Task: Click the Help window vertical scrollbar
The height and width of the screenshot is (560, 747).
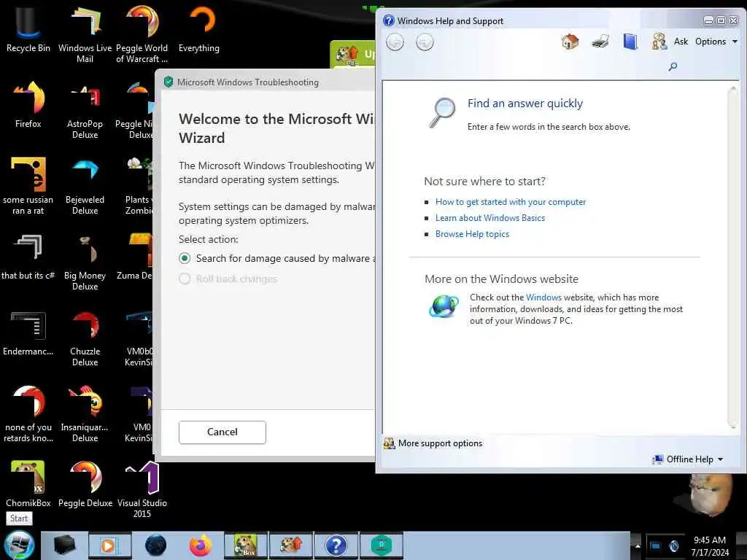Action: (x=732, y=257)
